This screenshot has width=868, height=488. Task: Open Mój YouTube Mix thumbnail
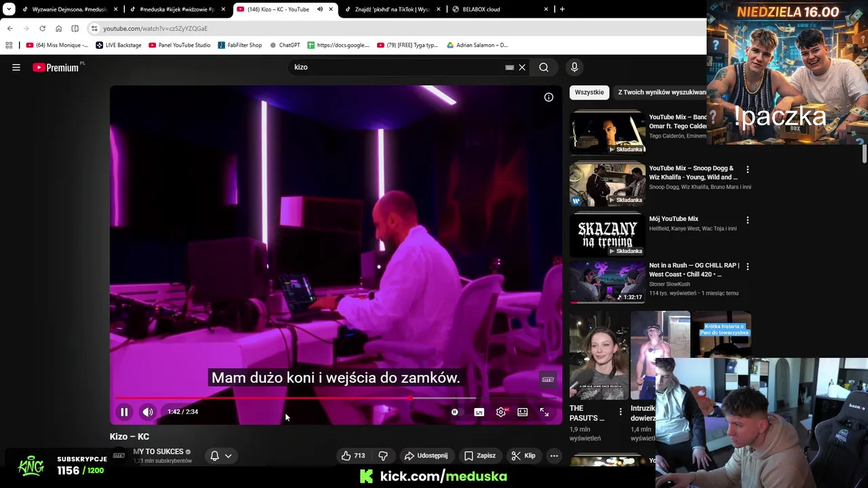[x=608, y=235]
